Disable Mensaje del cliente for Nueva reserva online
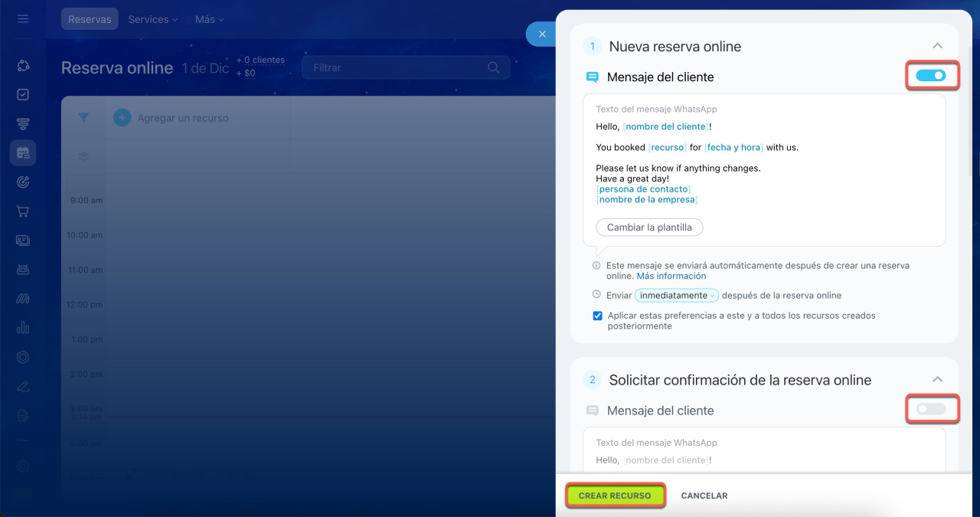 931,76
